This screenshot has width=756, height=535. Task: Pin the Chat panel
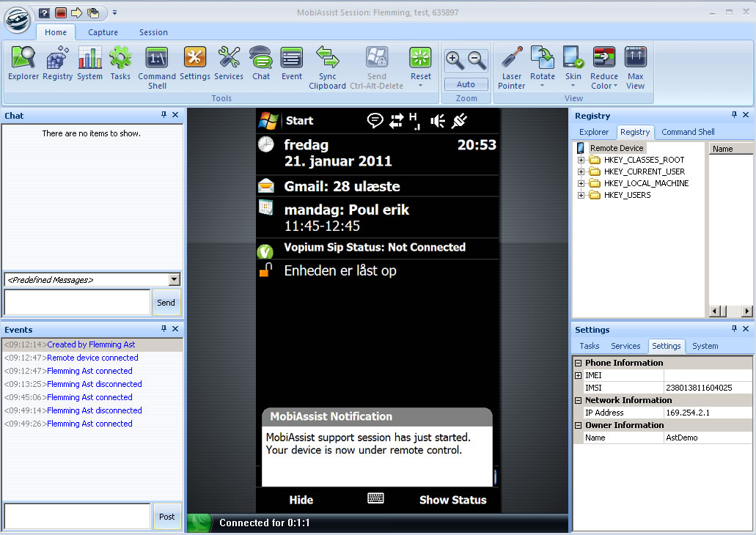[164, 115]
